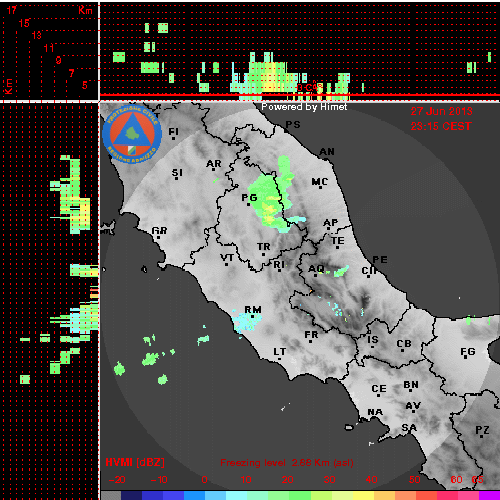This screenshot has width=500, height=500.
Task: Click the TR city label on map
Action: pos(263,247)
